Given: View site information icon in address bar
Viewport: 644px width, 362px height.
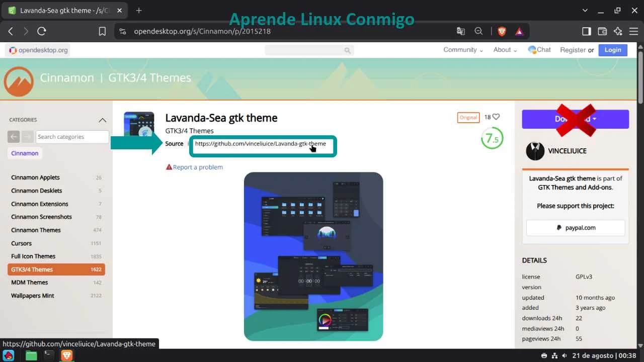Looking at the screenshot, I should point(122,31).
